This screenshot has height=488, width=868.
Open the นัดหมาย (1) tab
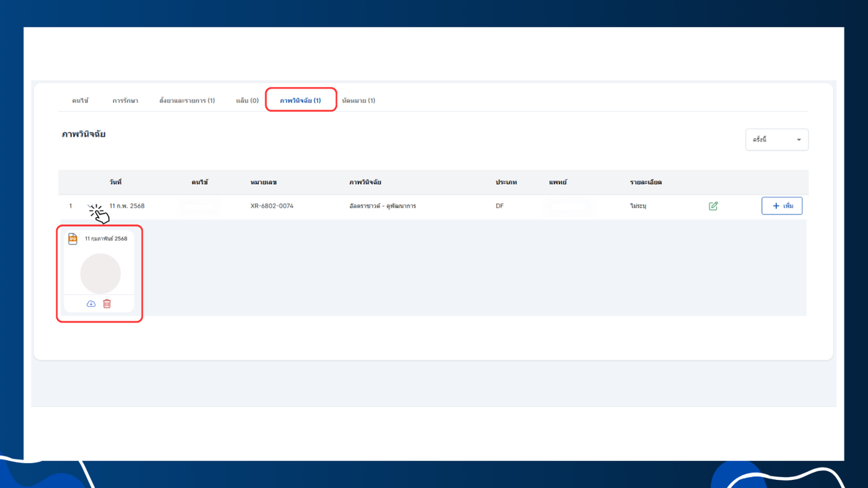pyautogui.click(x=358, y=100)
